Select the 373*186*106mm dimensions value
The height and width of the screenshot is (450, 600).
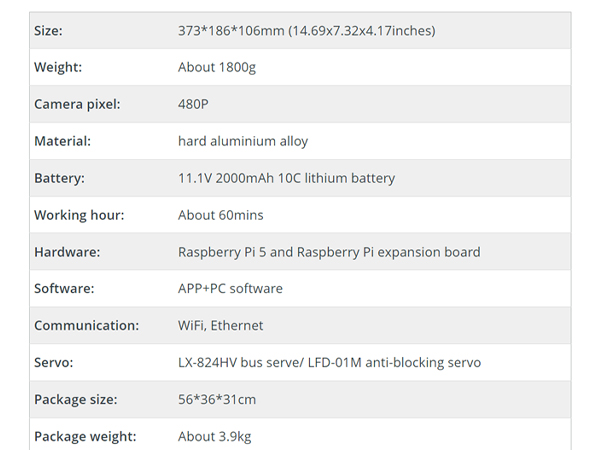pos(306,31)
